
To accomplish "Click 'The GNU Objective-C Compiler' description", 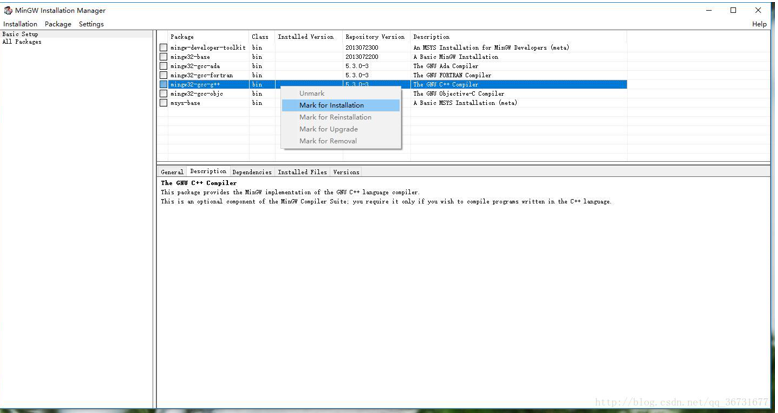I will point(458,94).
